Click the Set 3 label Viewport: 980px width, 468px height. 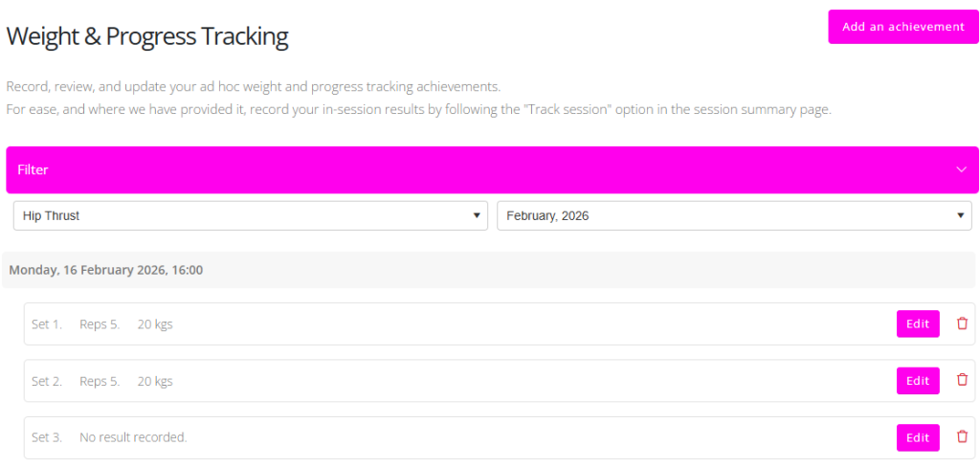[47, 437]
